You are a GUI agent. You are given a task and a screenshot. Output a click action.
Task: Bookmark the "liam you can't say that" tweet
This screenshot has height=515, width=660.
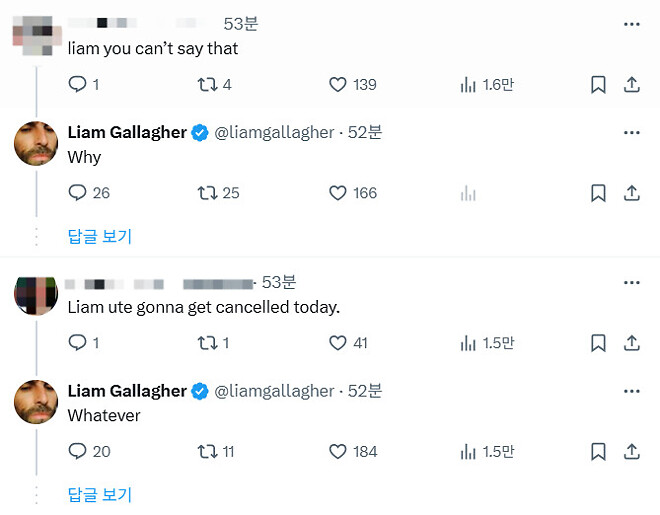point(598,85)
